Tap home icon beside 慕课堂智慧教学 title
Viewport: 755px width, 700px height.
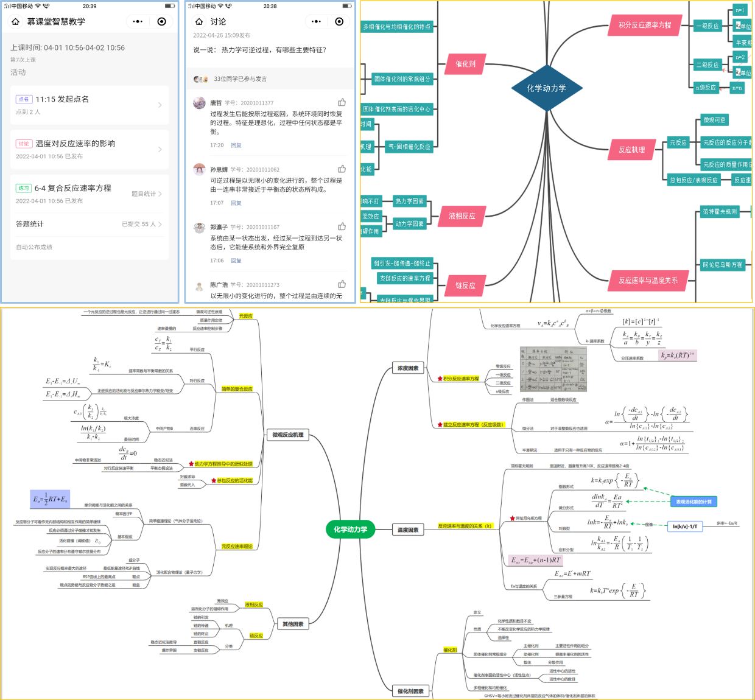[x=16, y=21]
